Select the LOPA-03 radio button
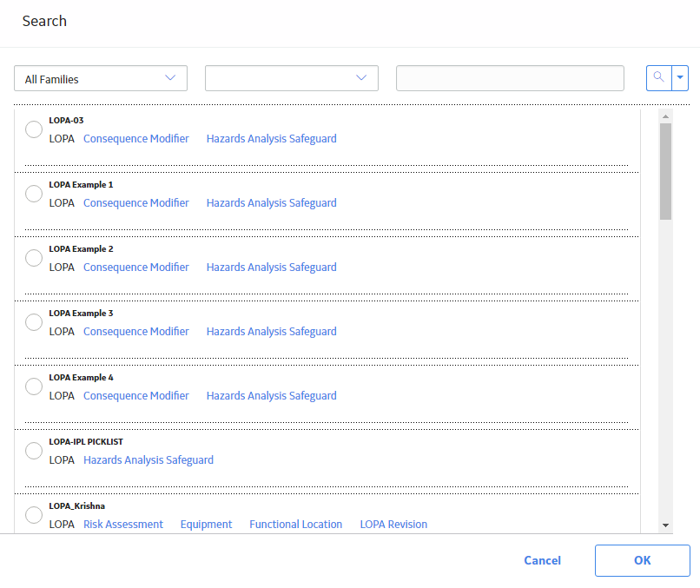The width and height of the screenshot is (700, 588). [34, 129]
